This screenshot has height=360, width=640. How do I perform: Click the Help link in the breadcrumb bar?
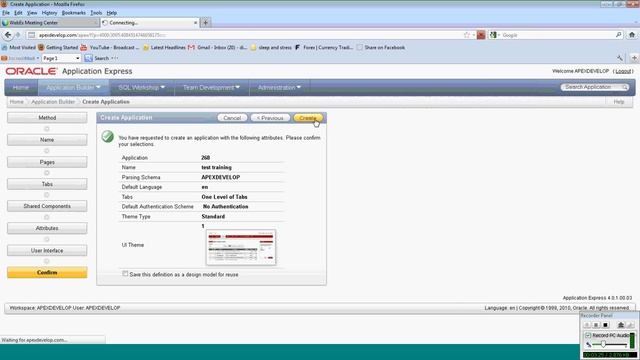coord(619,102)
